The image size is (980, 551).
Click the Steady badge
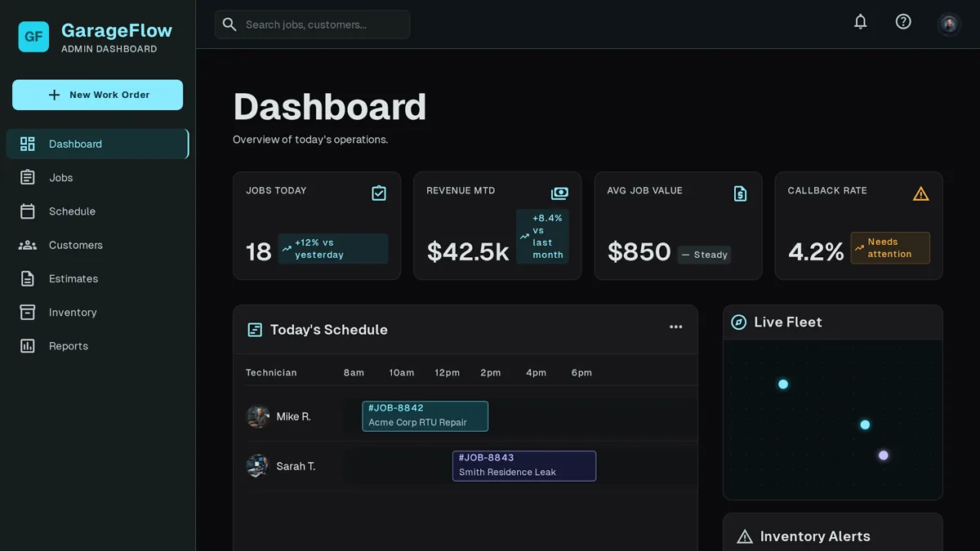[704, 255]
